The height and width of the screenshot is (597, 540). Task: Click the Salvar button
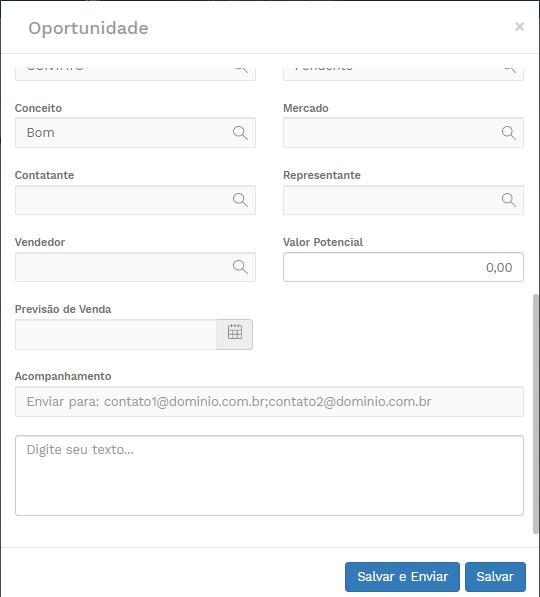point(495,576)
